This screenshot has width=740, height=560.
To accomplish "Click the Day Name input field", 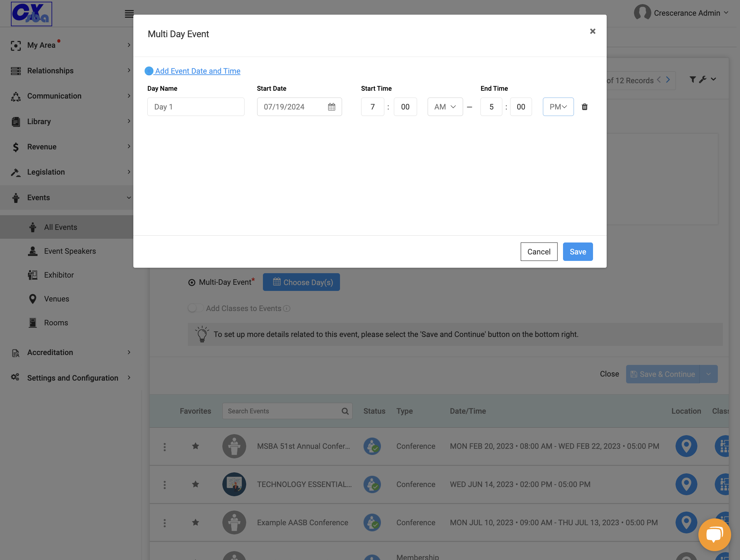I will tap(196, 107).
